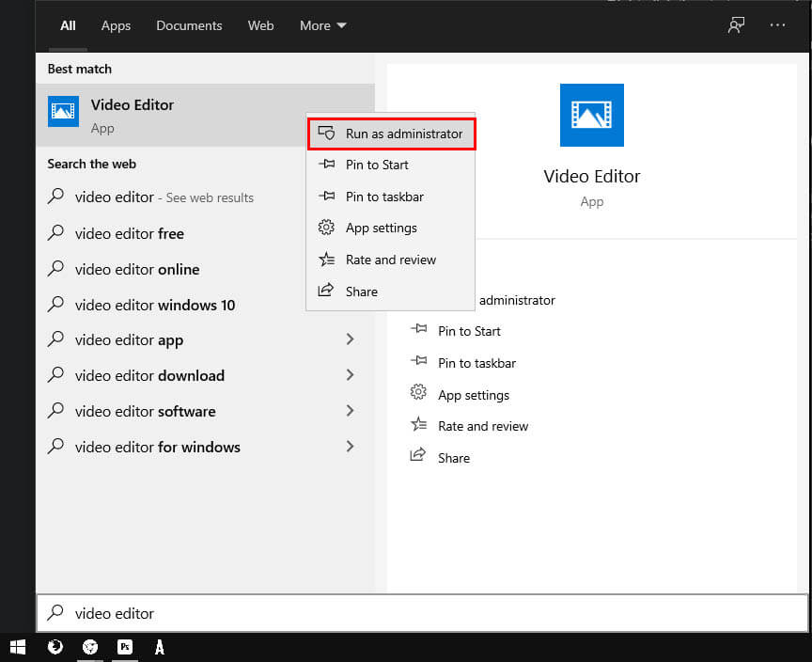Screen dimensions: 812x662
Task: Expand the More dropdown filter
Action: pyautogui.click(x=322, y=25)
